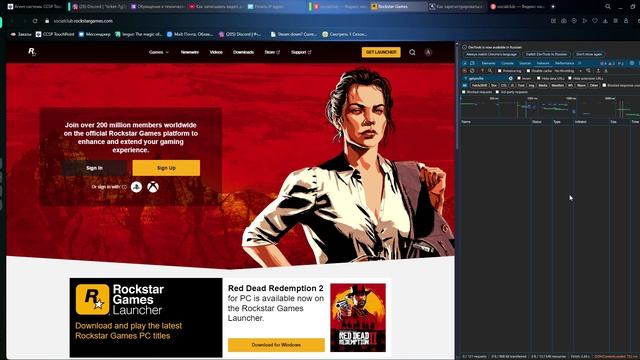Click the network filter text field
The image size is (640, 360).
pyautogui.click(x=488, y=78)
